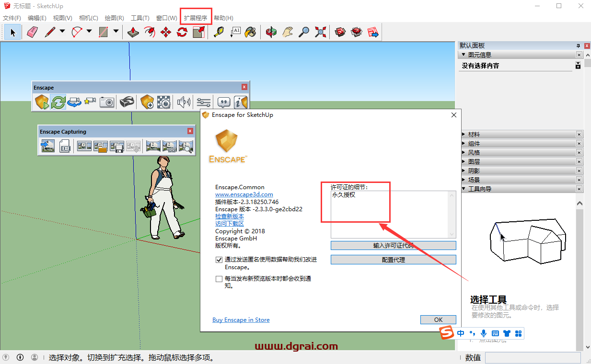
Task: Browse panoramas with magnifier icon
Action: (185, 146)
